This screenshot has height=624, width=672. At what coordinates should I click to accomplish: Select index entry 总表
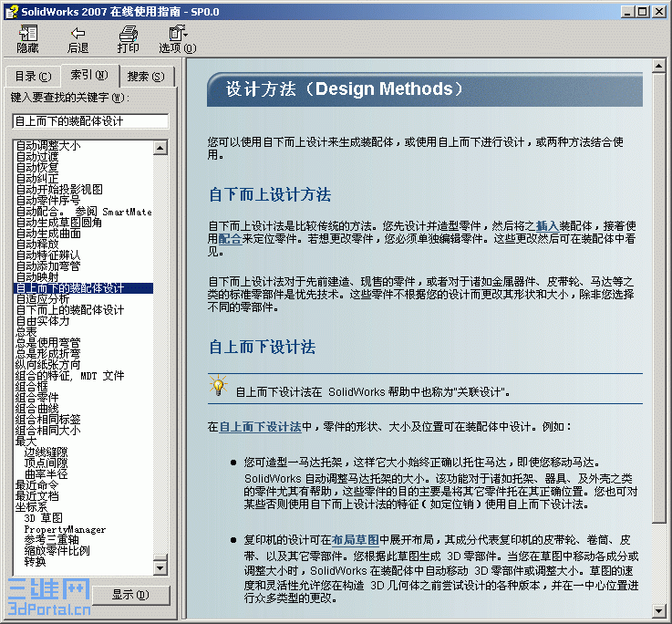point(26,332)
